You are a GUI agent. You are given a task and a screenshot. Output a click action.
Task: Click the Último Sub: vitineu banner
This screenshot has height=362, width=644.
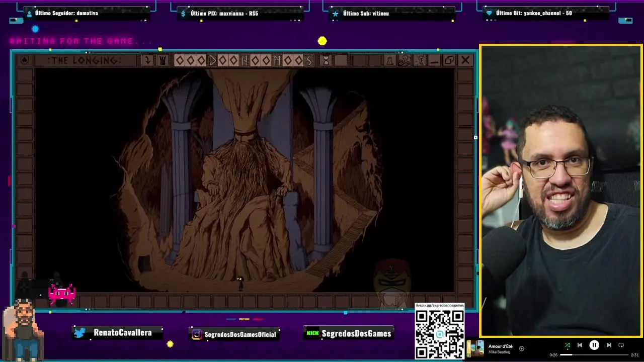pyautogui.click(x=392, y=13)
